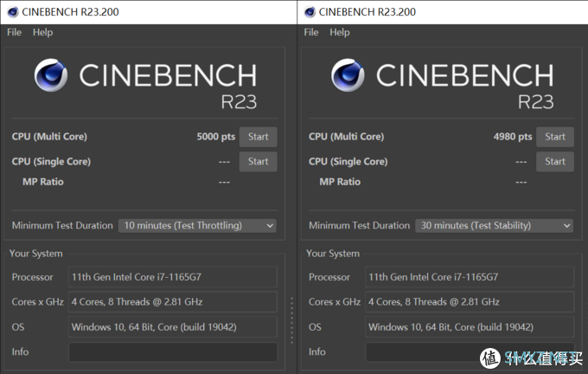Image resolution: width=588 pixels, height=374 pixels.
Task: Open Help menu in right Cinebench window
Action: (x=340, y=32)
